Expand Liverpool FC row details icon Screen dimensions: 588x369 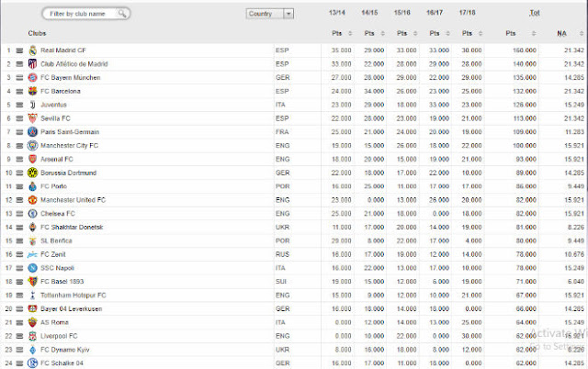(19, 336)
